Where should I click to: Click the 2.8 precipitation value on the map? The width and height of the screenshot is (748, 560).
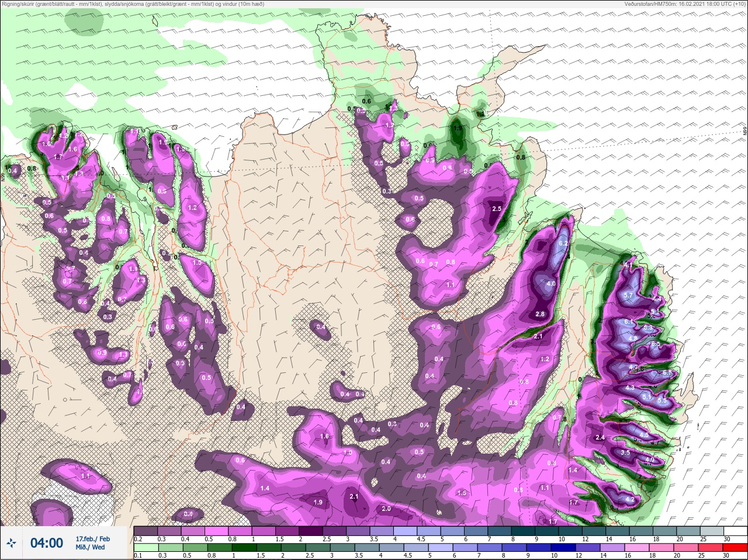coord(540,314)
